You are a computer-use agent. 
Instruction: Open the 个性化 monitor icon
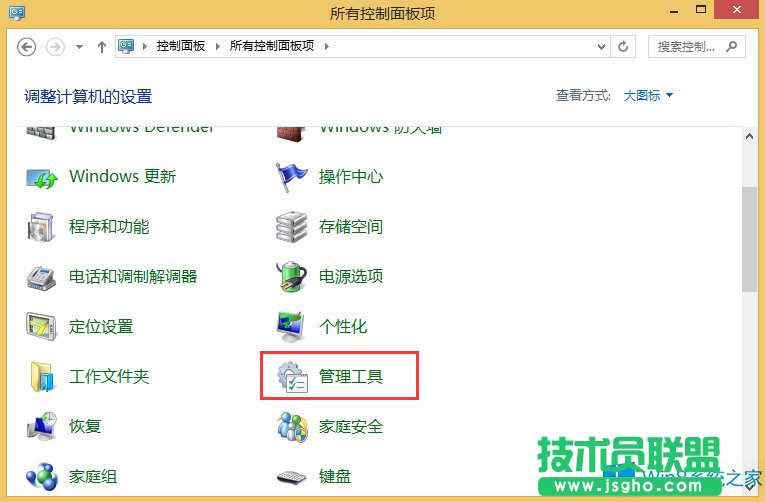[x=291, y=327]
